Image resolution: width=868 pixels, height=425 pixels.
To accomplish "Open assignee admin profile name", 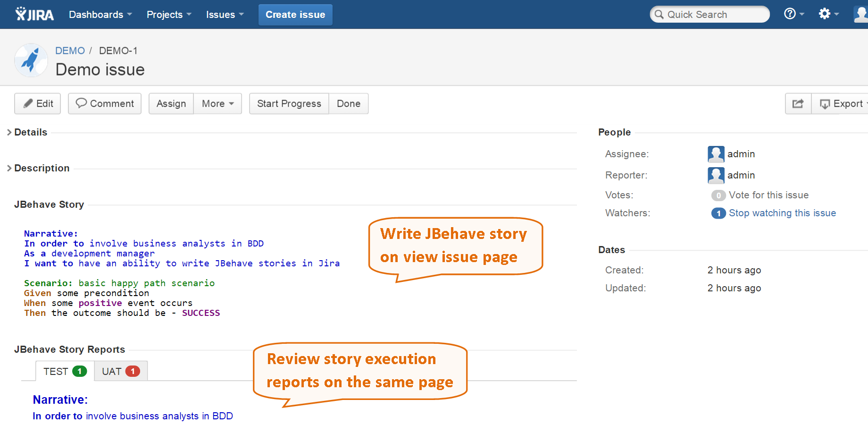I will pos(741,154).
